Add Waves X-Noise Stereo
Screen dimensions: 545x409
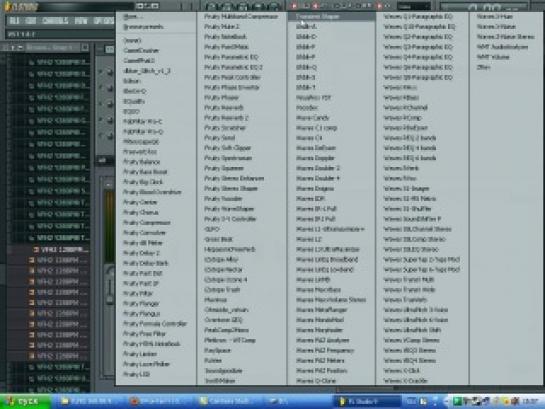[x=505, y=37]
